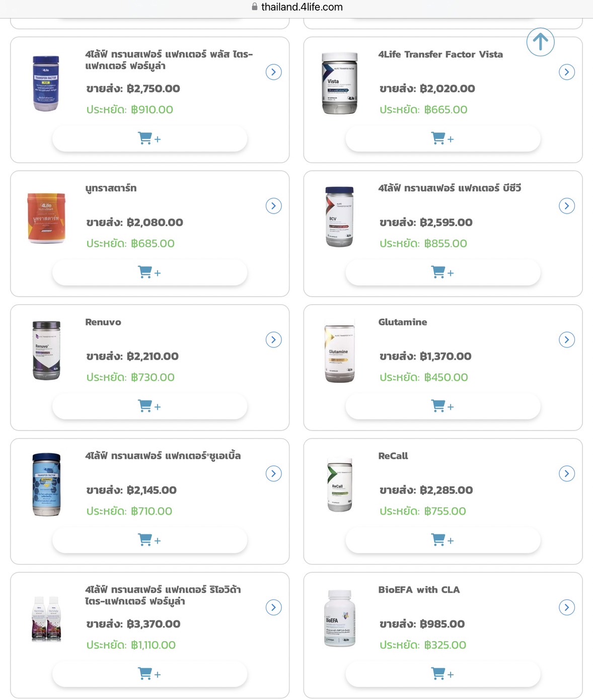Add Glutamine to the shopping cart
The width and height of the screenshot is (593, 700).
click(443, 406)
